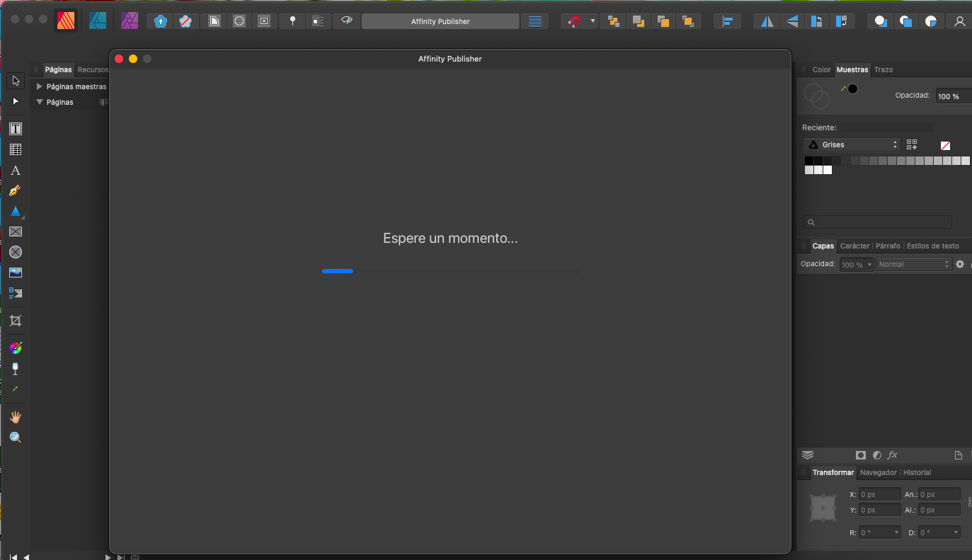Open the Grises swatch category selector
Image resolution: width=972 pixels, height=560 pixels.
click(x=850, y=144)
